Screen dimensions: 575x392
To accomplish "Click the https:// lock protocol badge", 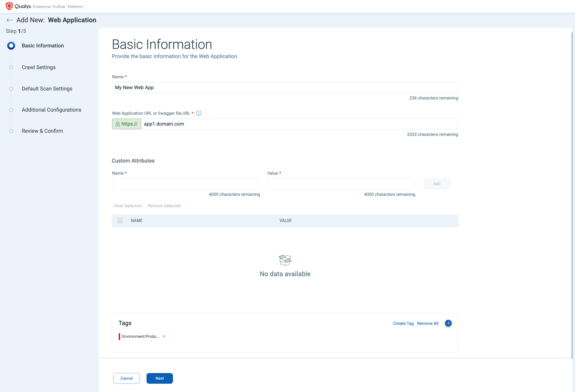I will click(x=127, y=124).
